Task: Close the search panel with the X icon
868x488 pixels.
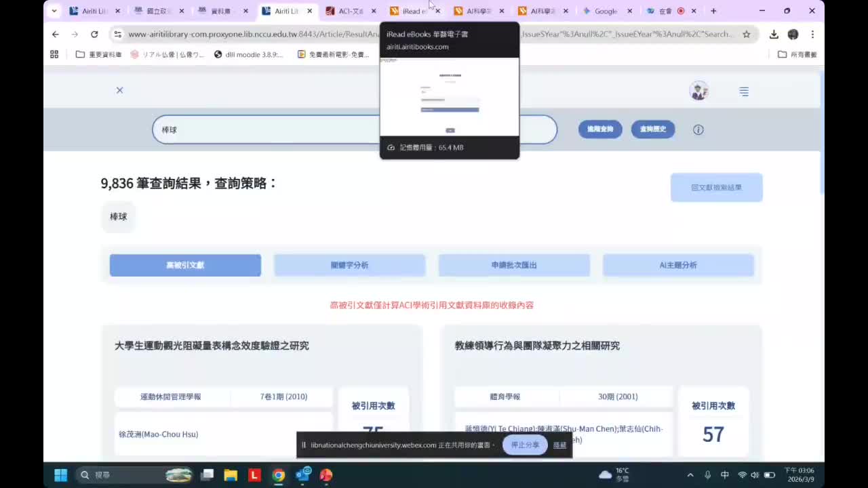Action: pos(119,89)
